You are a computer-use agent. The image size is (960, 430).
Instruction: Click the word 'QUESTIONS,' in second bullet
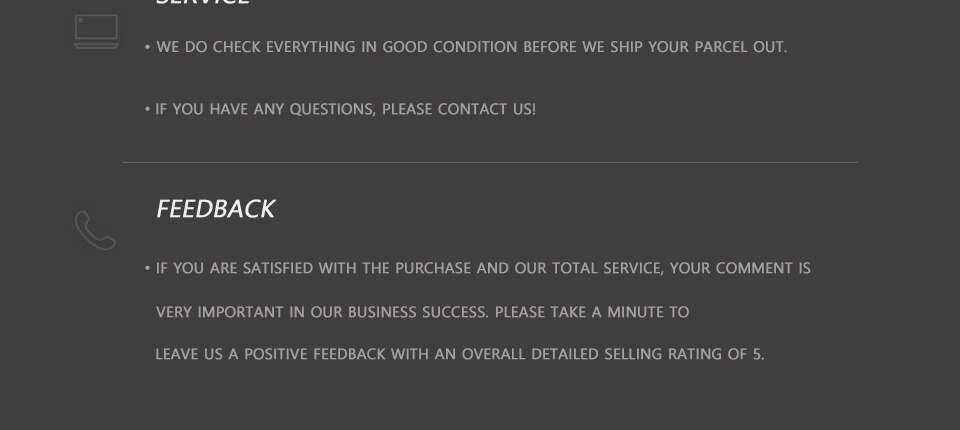(x=332, y=109)
